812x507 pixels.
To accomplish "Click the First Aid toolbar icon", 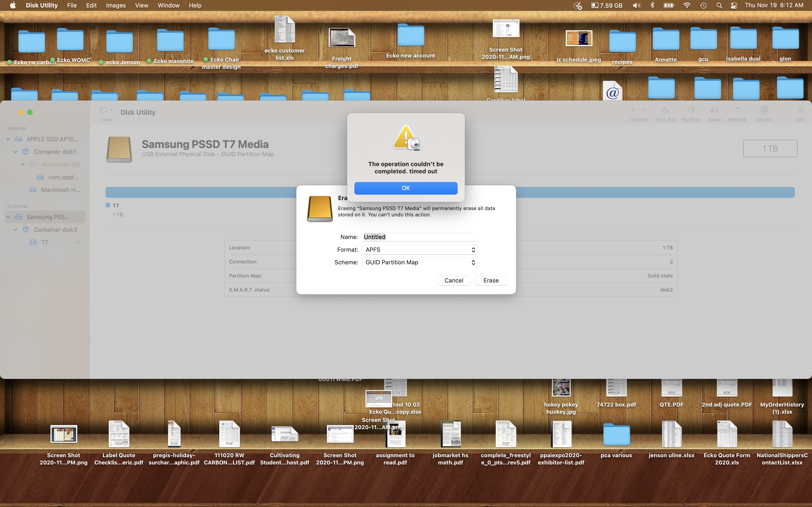I will 664,110.
